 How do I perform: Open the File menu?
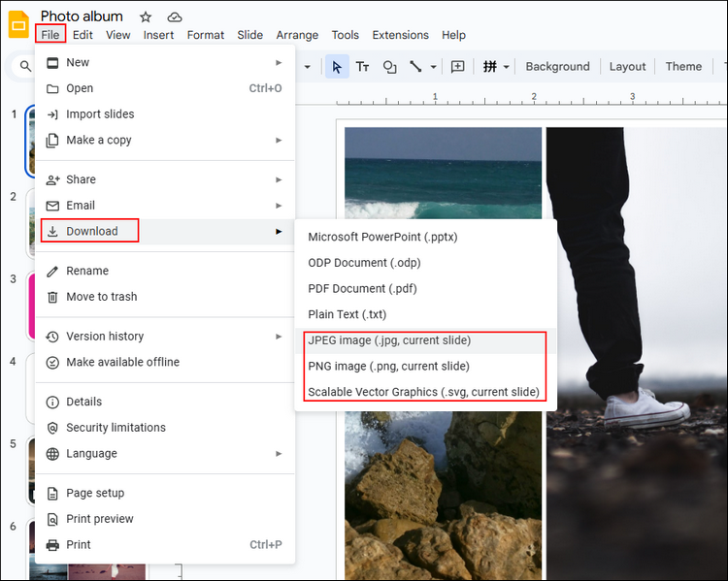(x=50, y=35)
